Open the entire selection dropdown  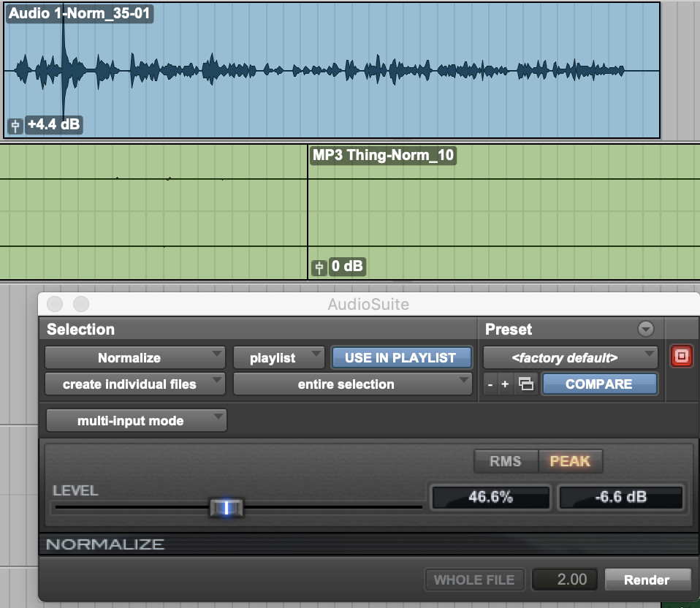tap(352, 384)
